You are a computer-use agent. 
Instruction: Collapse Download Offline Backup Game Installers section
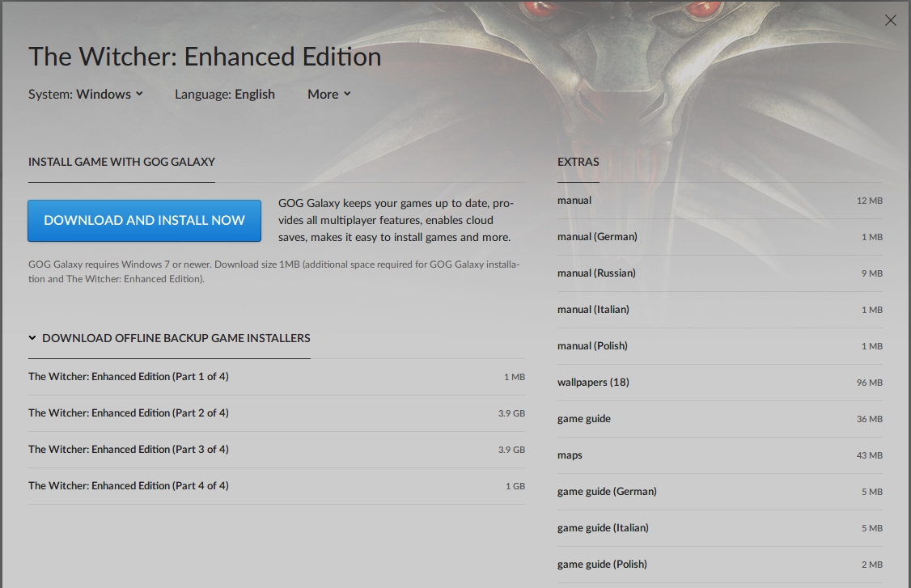coord(169,338)
